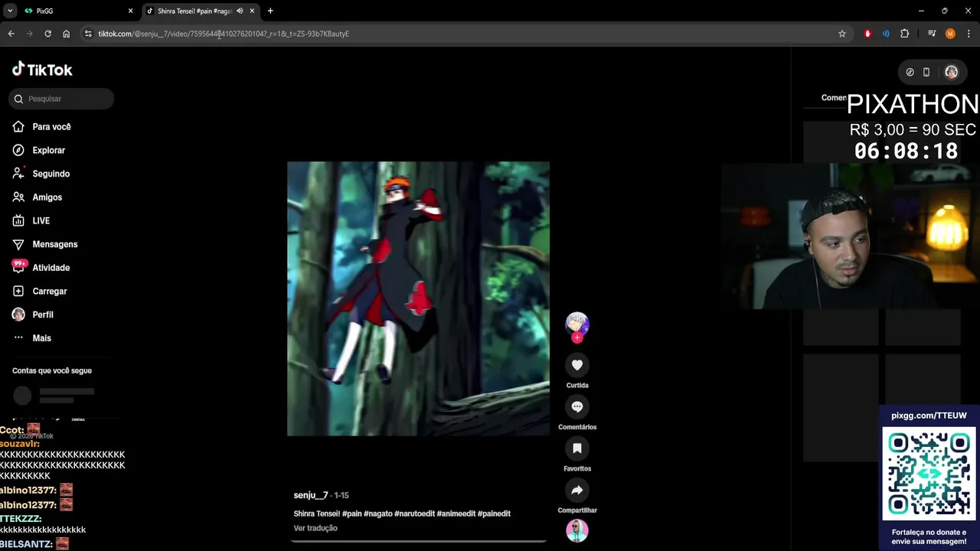Open the #painedit hashtag

tap(494, 514)
